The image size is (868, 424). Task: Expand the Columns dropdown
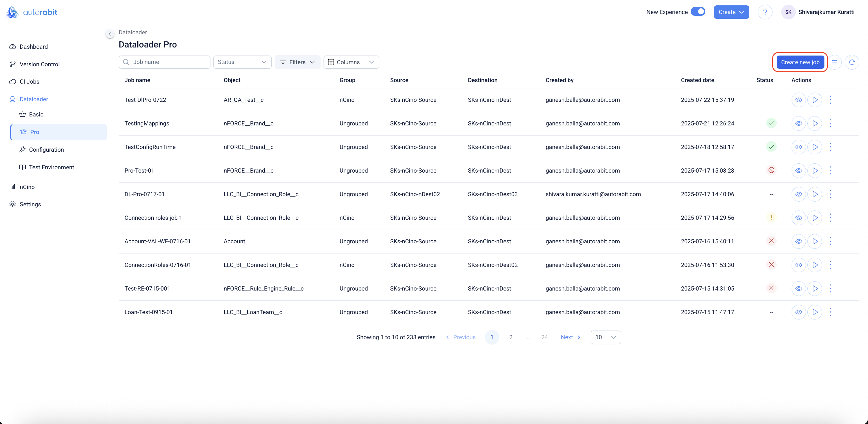[351, 62]
